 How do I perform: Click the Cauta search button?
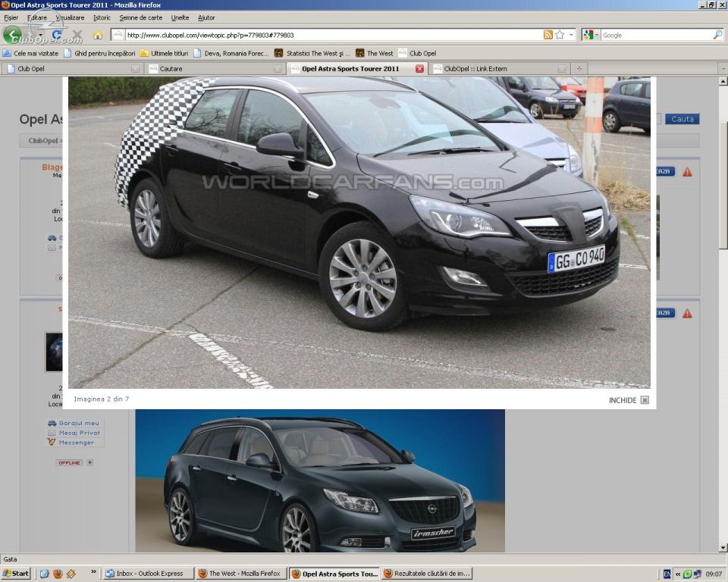click(x=682, y=119)
